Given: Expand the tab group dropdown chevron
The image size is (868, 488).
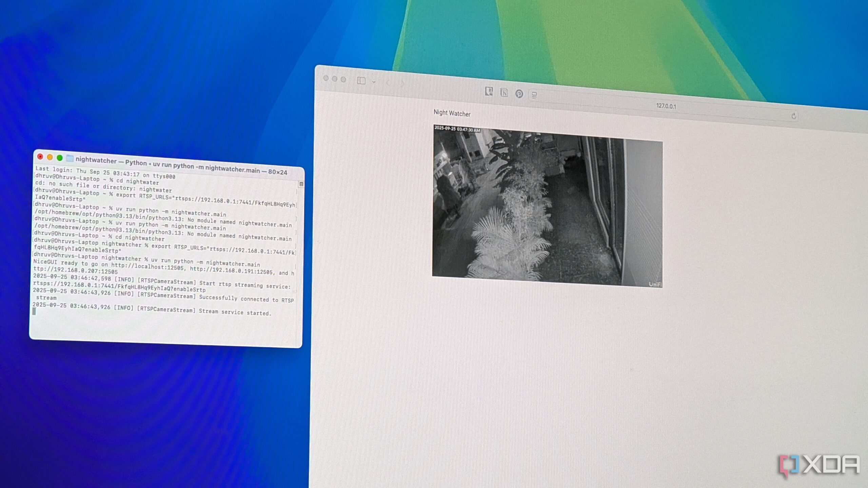Looking at the screenshot, I should click(x=374, y=82).
